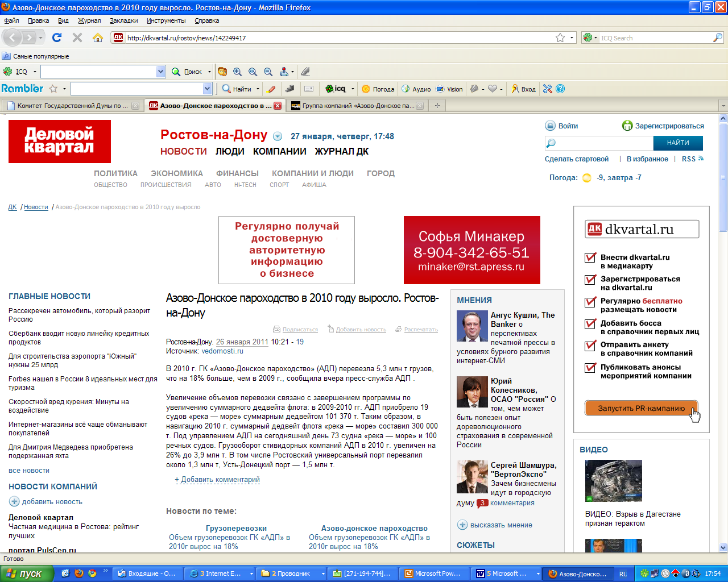Click the ICQ Search magnifier icon
Image resolution: width=728 pixels, height=582 pixels.
point(718,38)
